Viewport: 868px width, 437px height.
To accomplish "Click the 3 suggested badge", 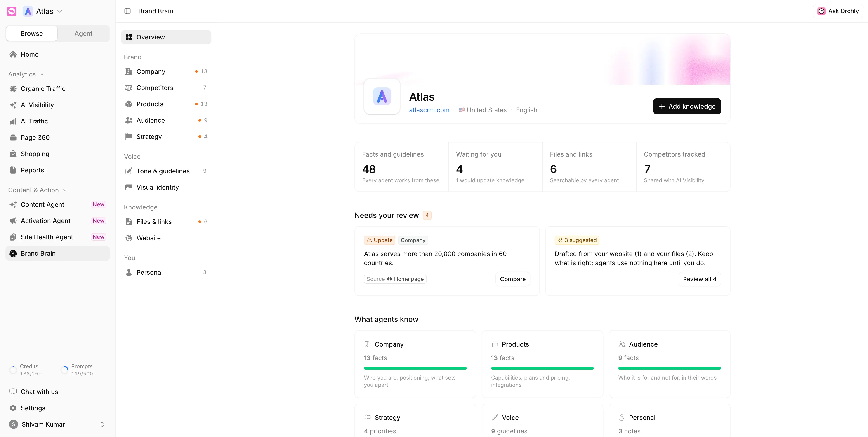I will (x=577, y=240).
